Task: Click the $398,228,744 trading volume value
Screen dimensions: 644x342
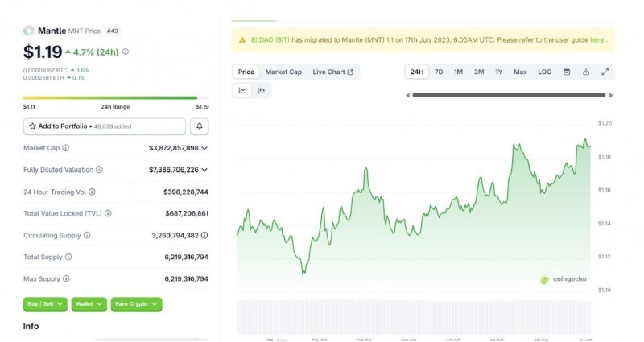Action: (186, 192)
